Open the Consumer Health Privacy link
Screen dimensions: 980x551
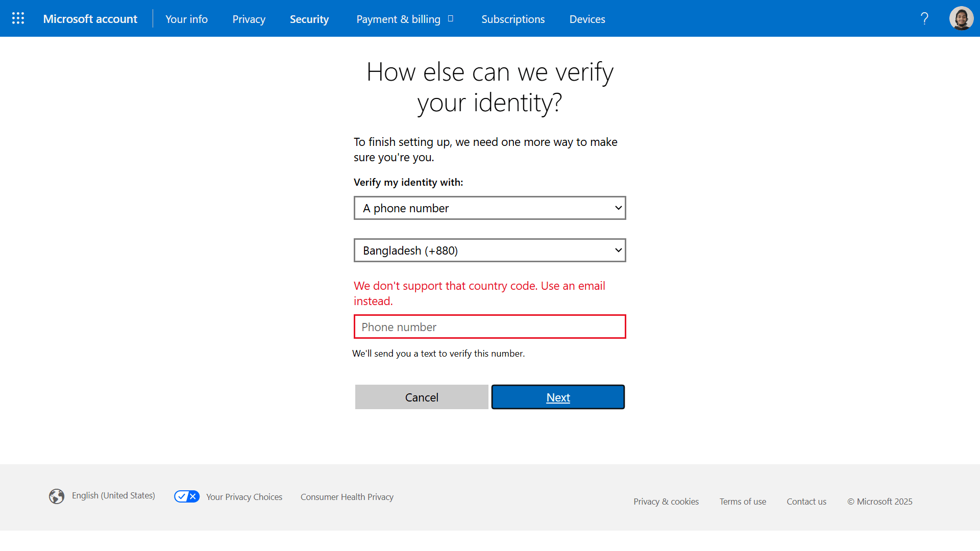[x=347, y=497]
